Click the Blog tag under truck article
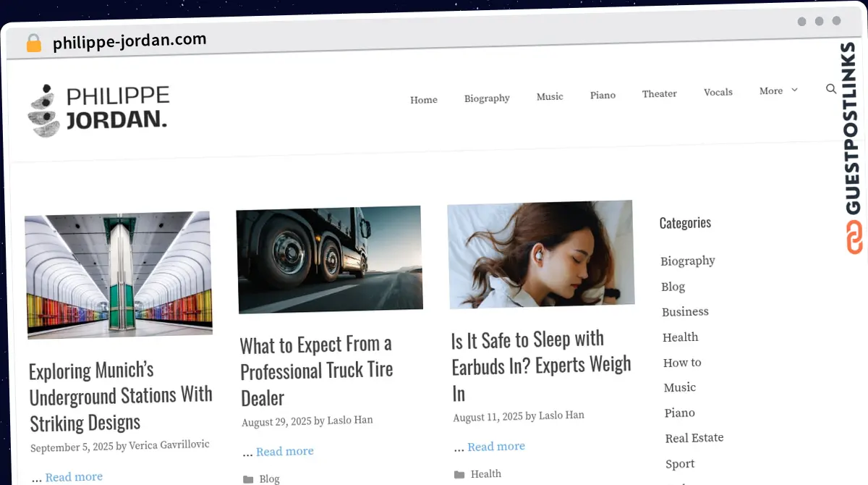 pos(269,479)
